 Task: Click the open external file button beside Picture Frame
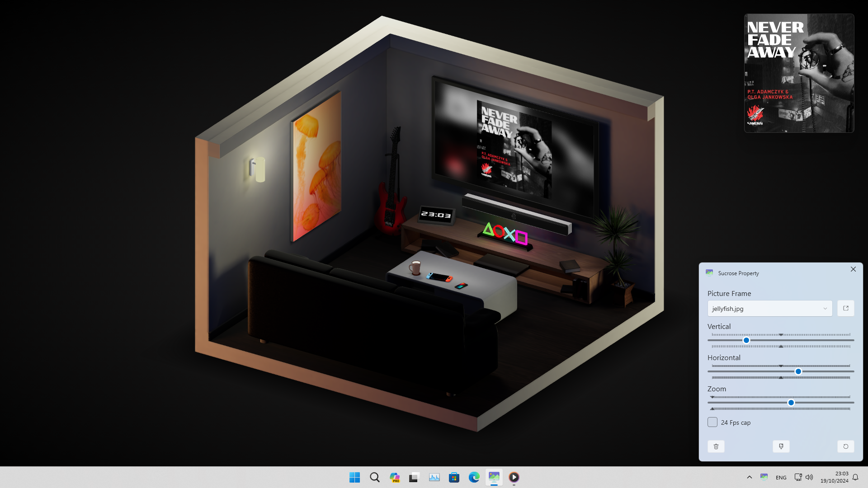point(845,309)
